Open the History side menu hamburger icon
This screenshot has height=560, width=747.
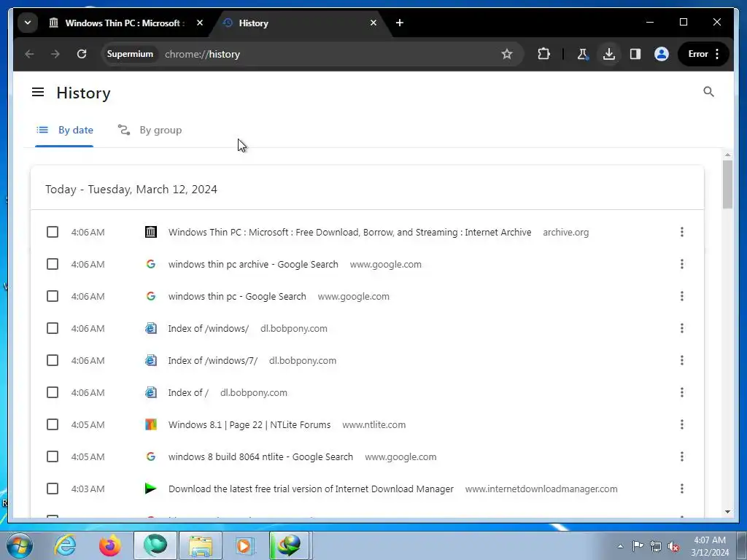[38, 92]
